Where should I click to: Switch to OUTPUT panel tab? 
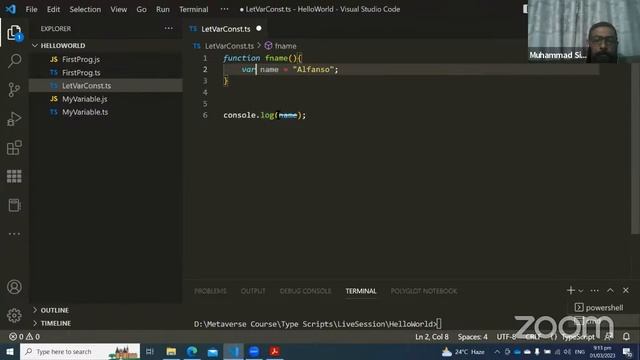253,291
